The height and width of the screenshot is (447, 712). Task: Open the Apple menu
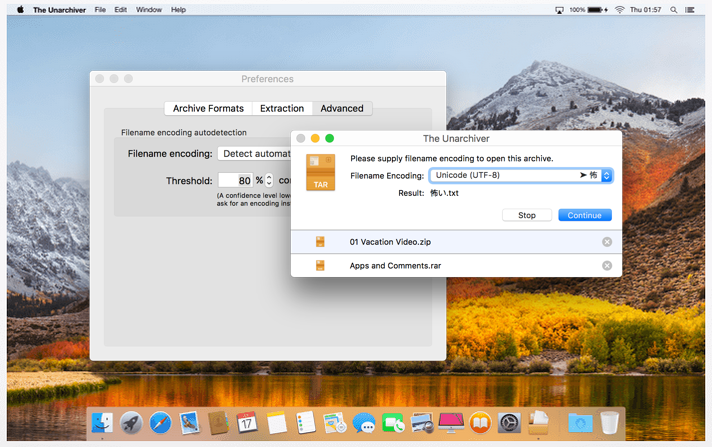20,10
